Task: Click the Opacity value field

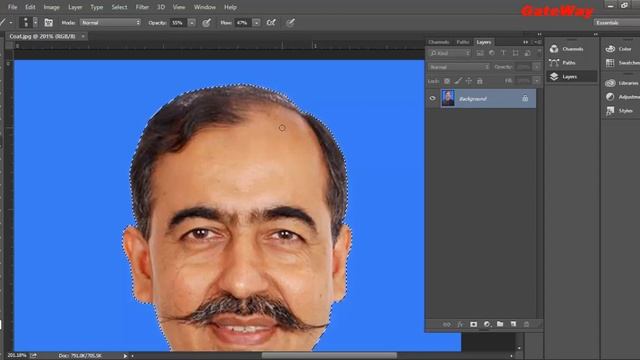Action: pyautogui.click(x=178, y=22)
